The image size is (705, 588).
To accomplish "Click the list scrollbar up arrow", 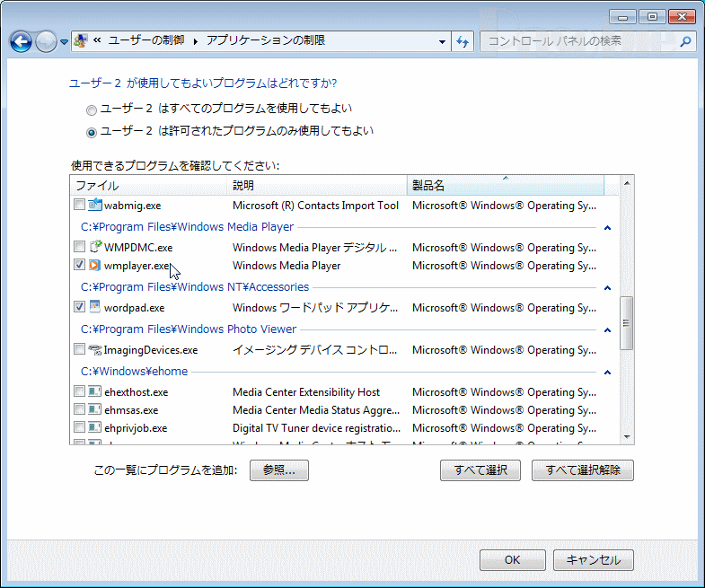I will 627,183.
